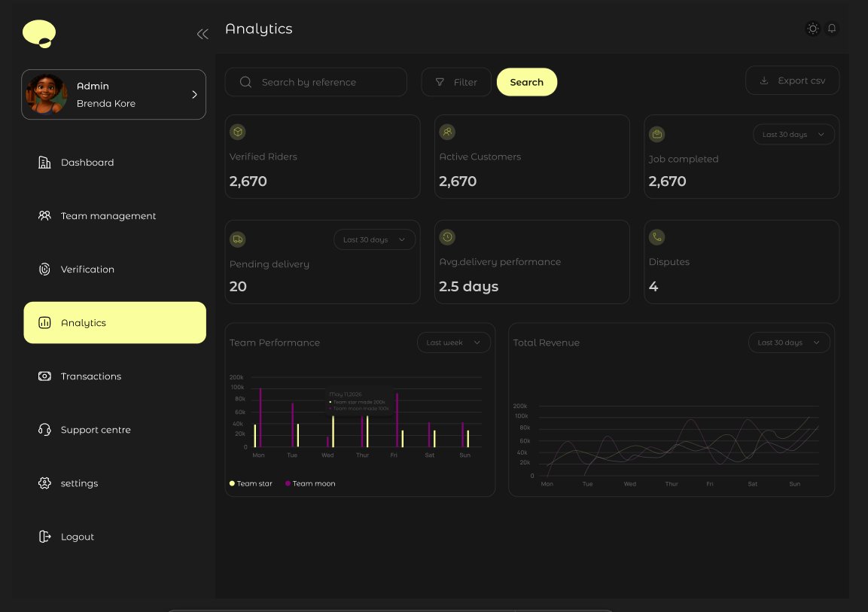Screen dimensions: 868x612
Task: Expand the Admin profile card chevron
Action: pos(194,95)
